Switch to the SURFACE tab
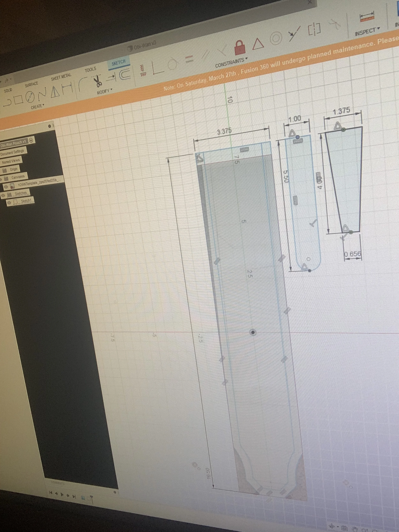 [x=31, y=84]
